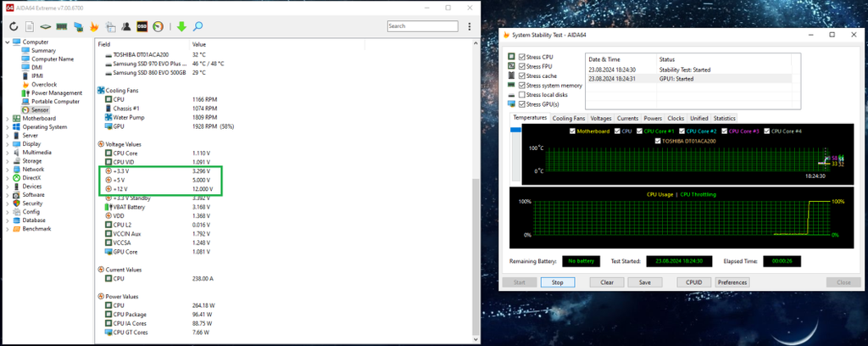Toggle the Stress GPU(s) checkbox
The image size is (868, 346).
(521, 104)
